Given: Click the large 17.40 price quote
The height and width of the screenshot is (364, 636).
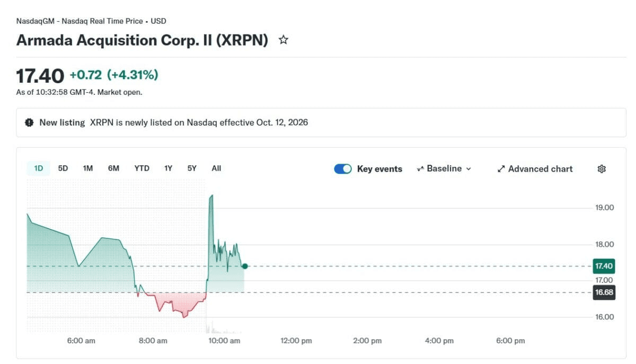Looking at the screenshot, I should point(40,76).
